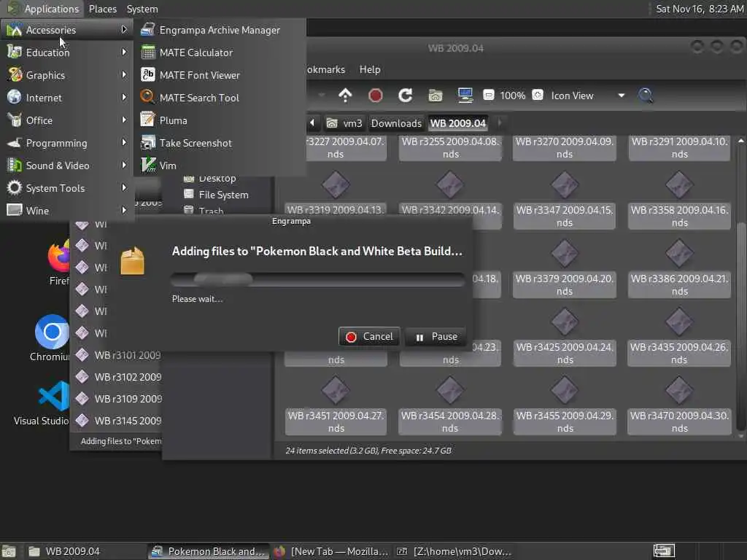Click the clock showing Sat Nov 16, 8:23 AM
747x560 pixels.
point(700,9)
